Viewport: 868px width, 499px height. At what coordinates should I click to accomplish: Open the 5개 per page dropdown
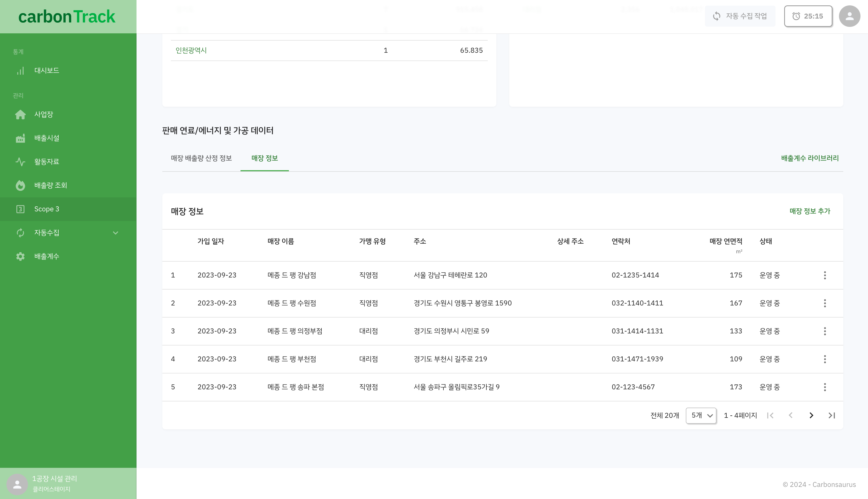click(x=701, y=415)
